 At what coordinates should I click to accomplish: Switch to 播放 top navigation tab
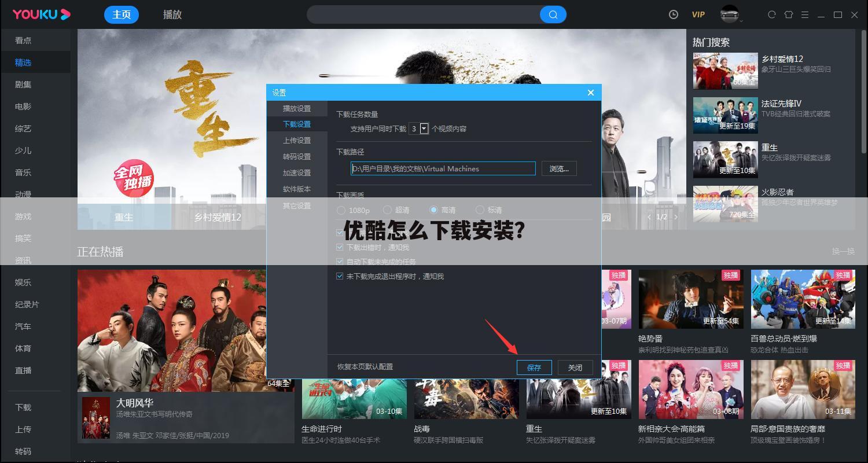[x=172, y=14]
